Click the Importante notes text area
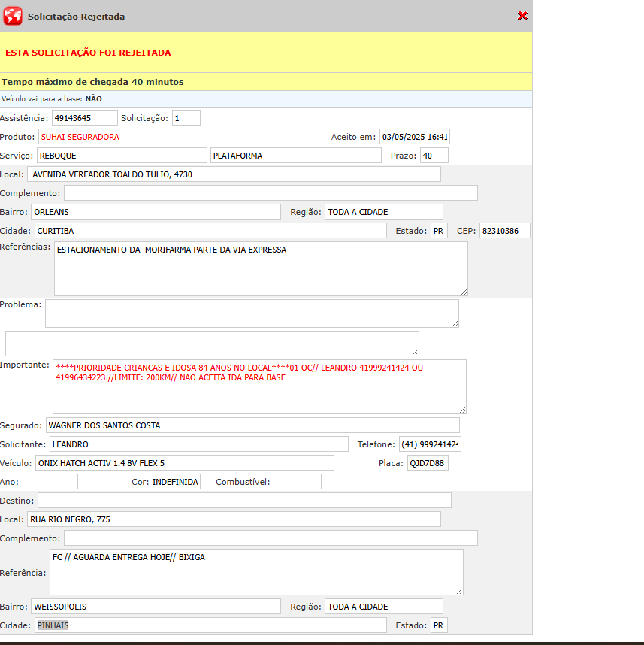The image size is (644, 645). [259, 386]
